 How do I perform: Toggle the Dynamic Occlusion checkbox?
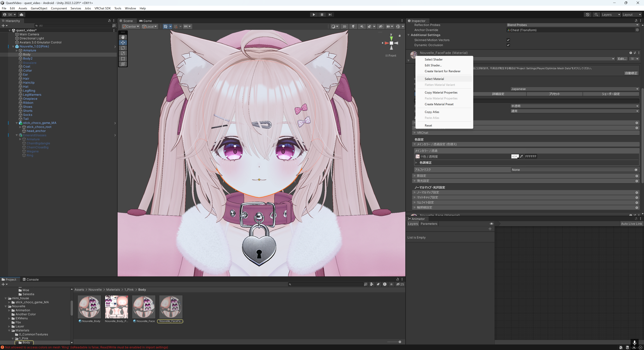508,45
